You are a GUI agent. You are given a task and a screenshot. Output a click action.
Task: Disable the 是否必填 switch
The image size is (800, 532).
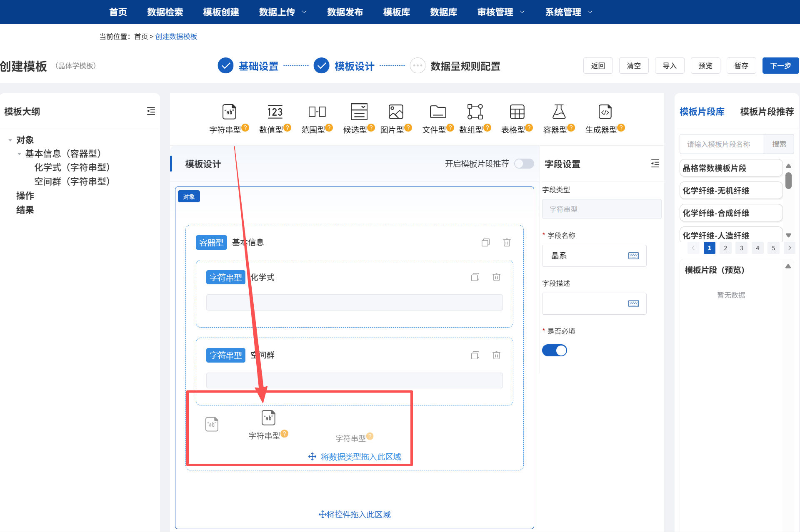[554, 350]
